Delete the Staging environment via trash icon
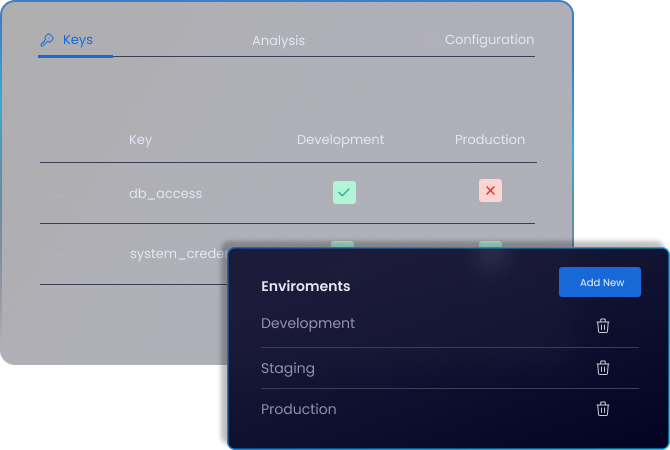670x450 pixels. point(603,368)
